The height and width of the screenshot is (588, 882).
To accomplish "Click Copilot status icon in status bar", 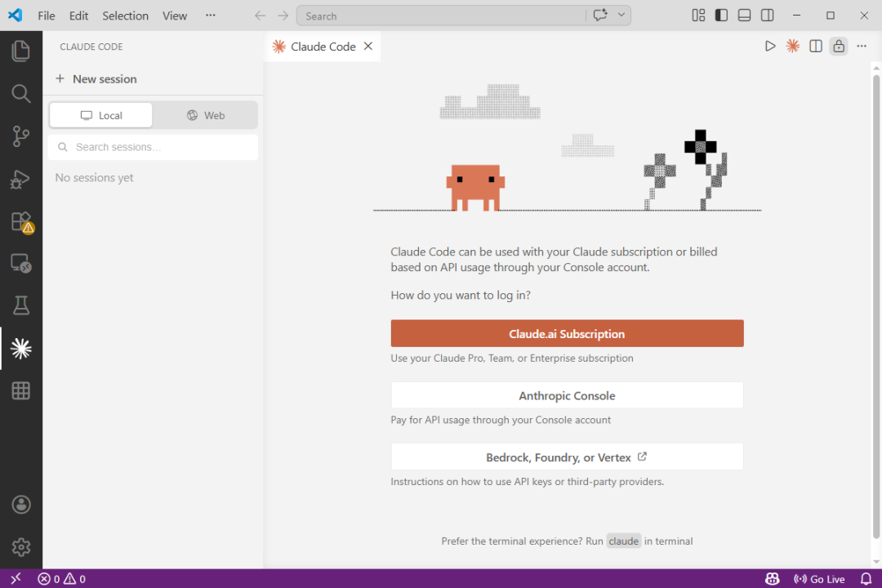I will tap(773, 578).
